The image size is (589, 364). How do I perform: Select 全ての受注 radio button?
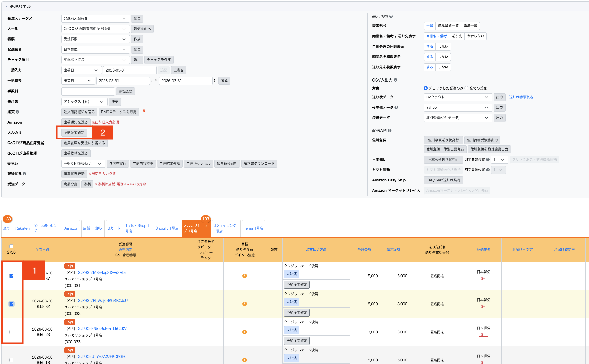(x=466, y=88)
